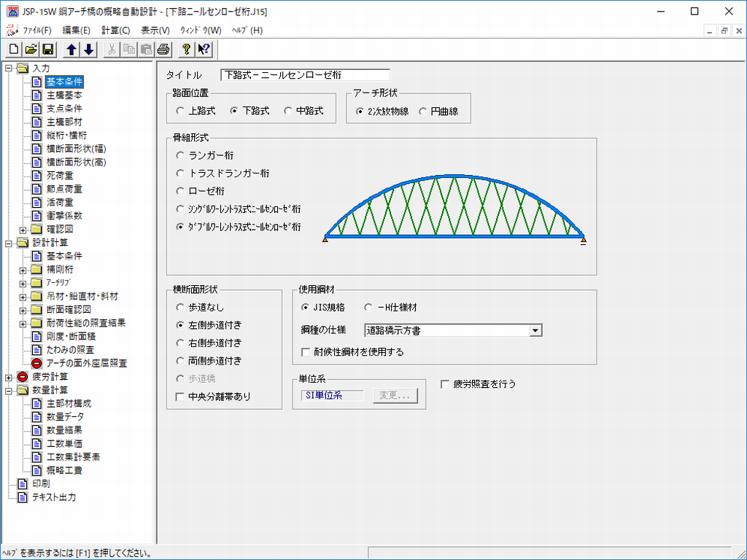
Task: Open the 表示(V) menu
Action: [155, 30]
